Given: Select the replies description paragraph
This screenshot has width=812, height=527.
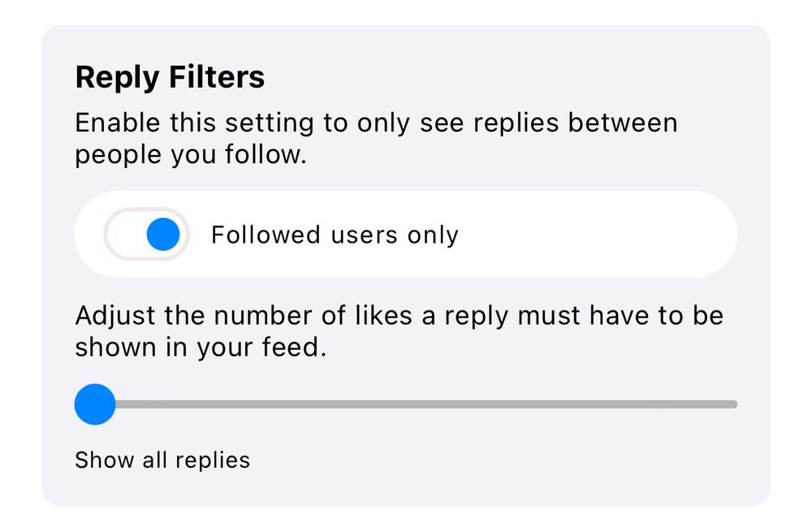Looking at the screenshot, I should [x=376, y=138].
